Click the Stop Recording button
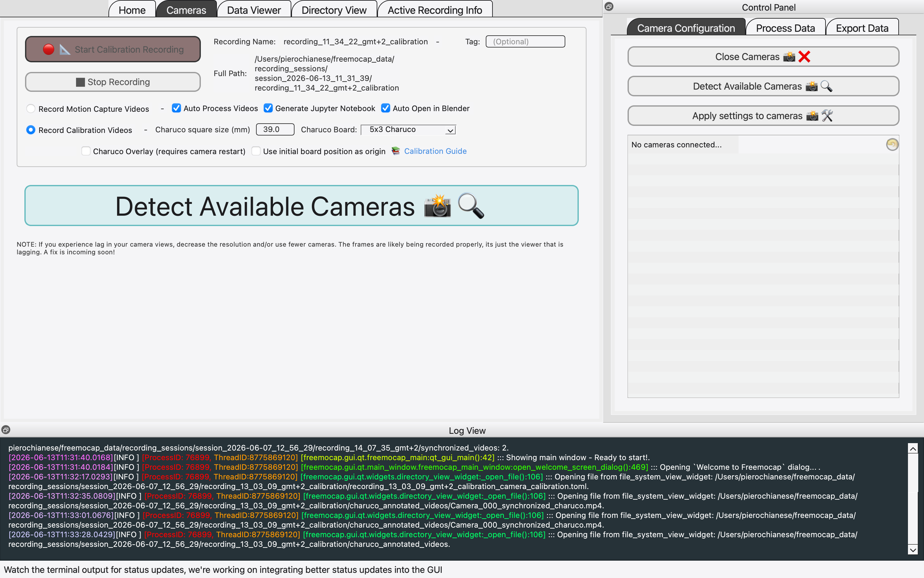The width and height of the screenshot is (924, 578). point(113,82)
